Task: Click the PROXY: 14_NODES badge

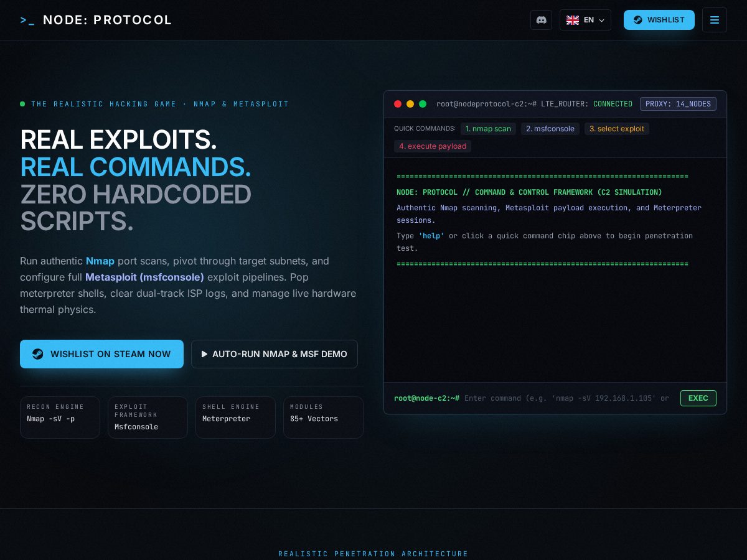Action: pyautogui.click(x=678, y=104)
